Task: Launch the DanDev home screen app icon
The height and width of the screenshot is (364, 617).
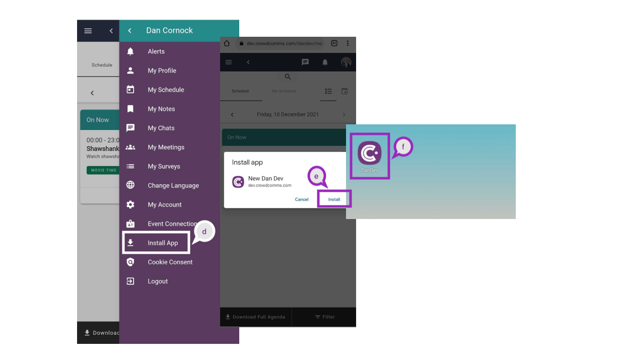Action: click(x=370, y=153)
